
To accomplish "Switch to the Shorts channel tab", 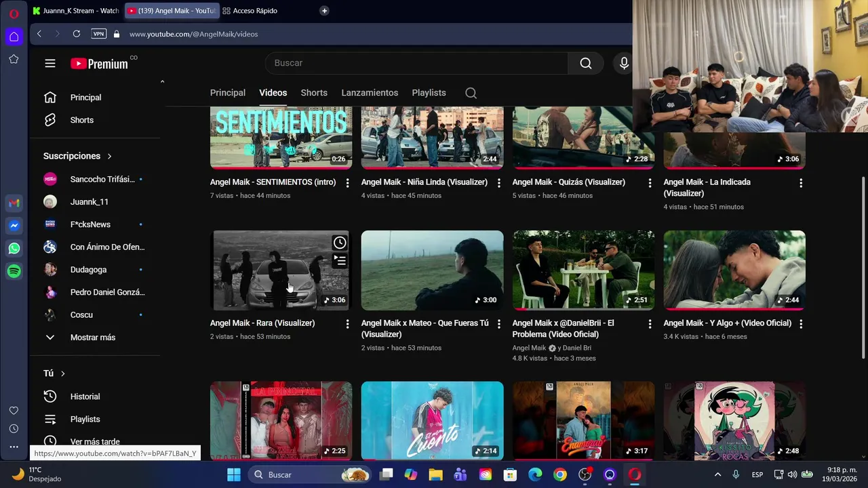I will click(x=314, y=93).
